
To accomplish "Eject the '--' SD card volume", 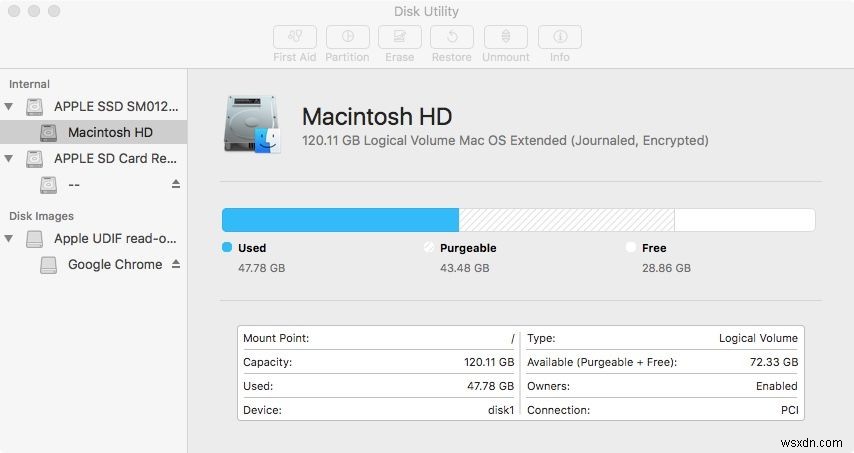I will tap(175, 184).
